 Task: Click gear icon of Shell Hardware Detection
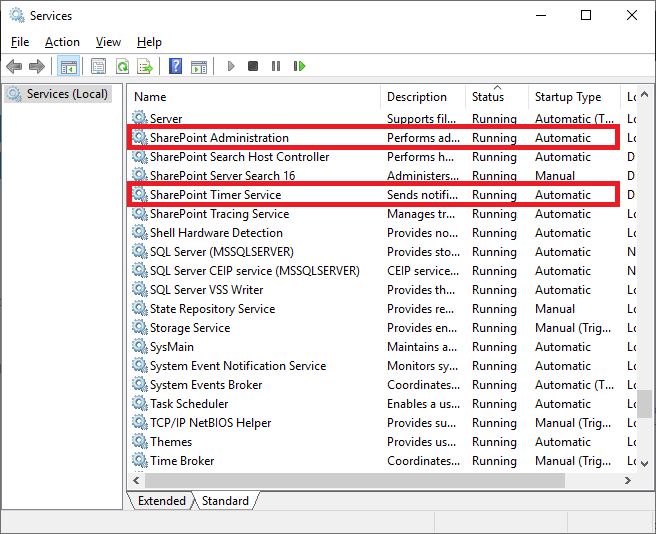click(140, 232)
